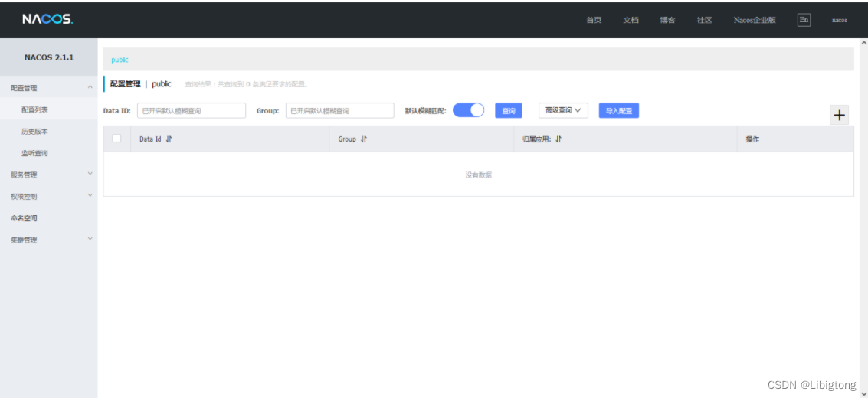
Task: Open the nacos user menu
Action: [x=839, y=21]
